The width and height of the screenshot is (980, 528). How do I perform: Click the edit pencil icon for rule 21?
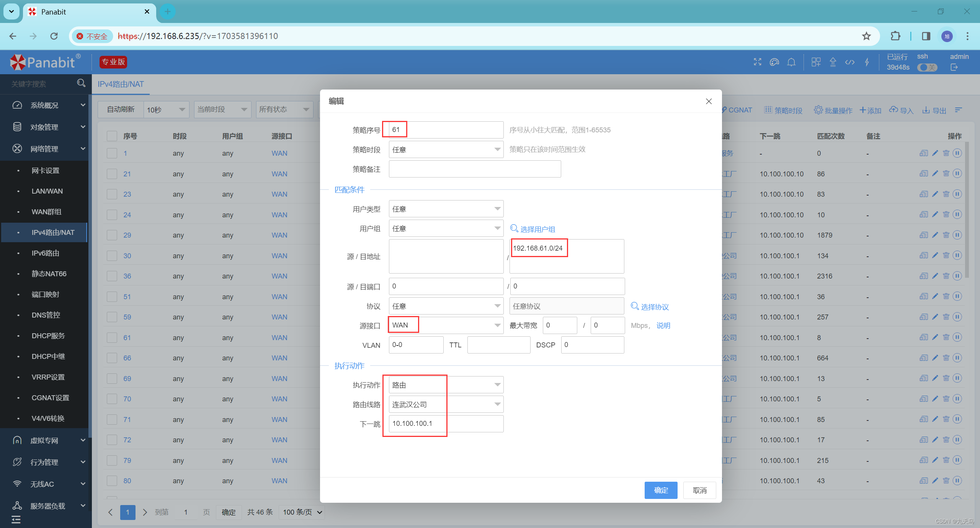pos(935,174)
